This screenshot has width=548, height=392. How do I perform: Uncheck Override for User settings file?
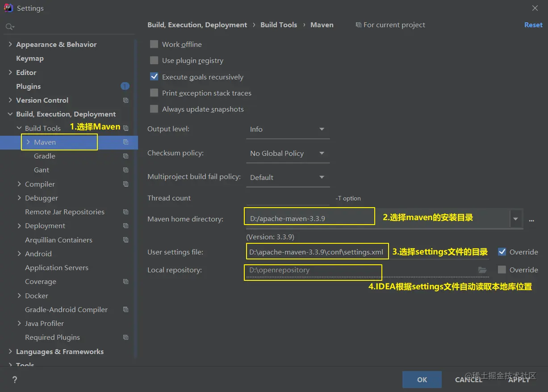pyautogui.click(x=502, y=252)
